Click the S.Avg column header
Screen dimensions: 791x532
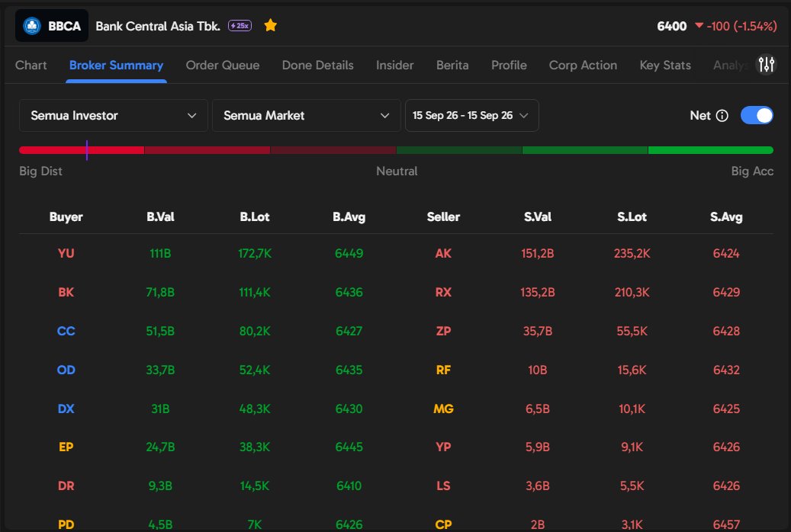tap(726, 216)
